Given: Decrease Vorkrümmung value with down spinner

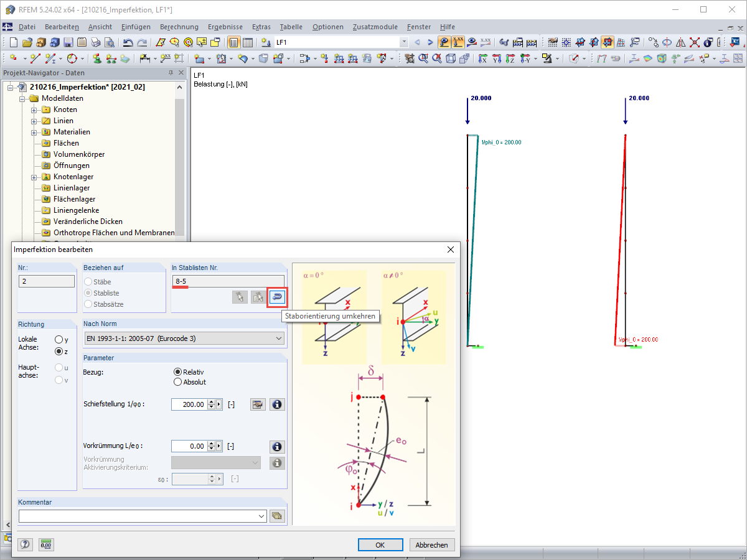Looking at the screenshot, I should [212, 449].
